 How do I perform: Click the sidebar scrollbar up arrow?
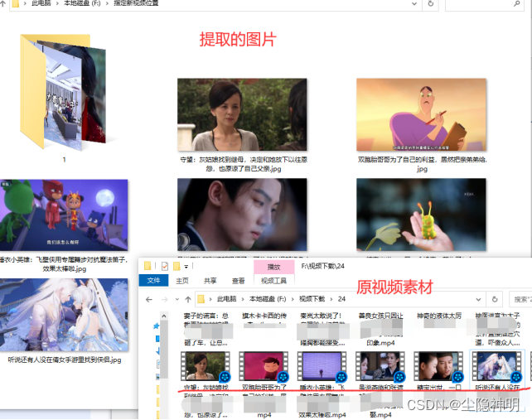pyautogui.click(x=164, y=316)
